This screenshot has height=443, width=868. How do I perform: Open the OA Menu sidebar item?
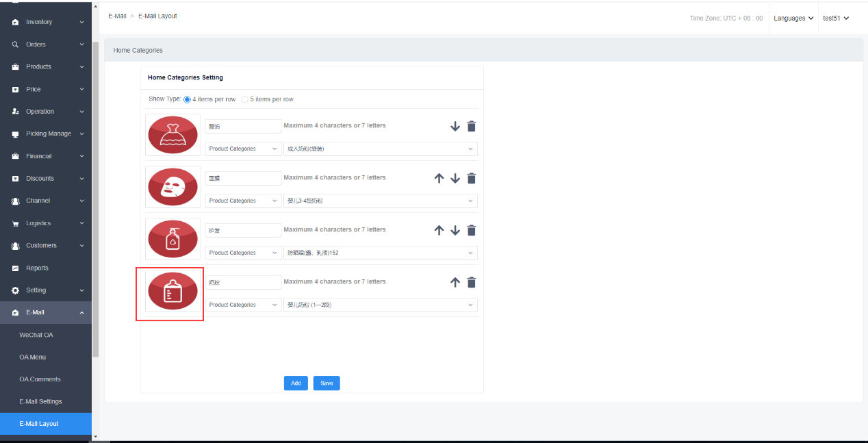pos(33,357)
